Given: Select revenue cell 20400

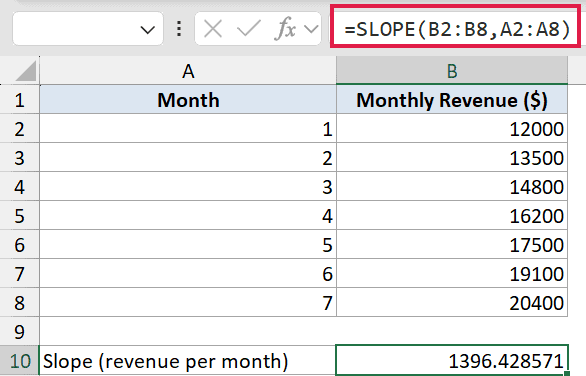Looking at the screenshot, I should click(452, 302).
